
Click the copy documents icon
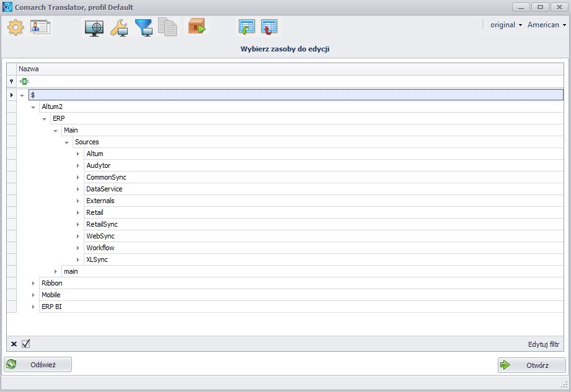pyautogui.click(x=167, y=27)
